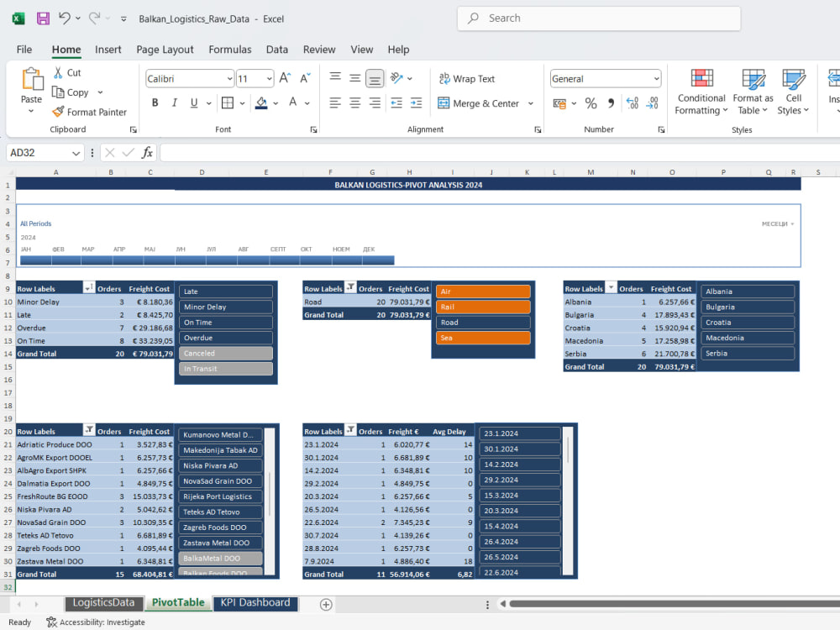840x630 pixels.
Task: Open the Cell Styles gallery
Action: 794,92
